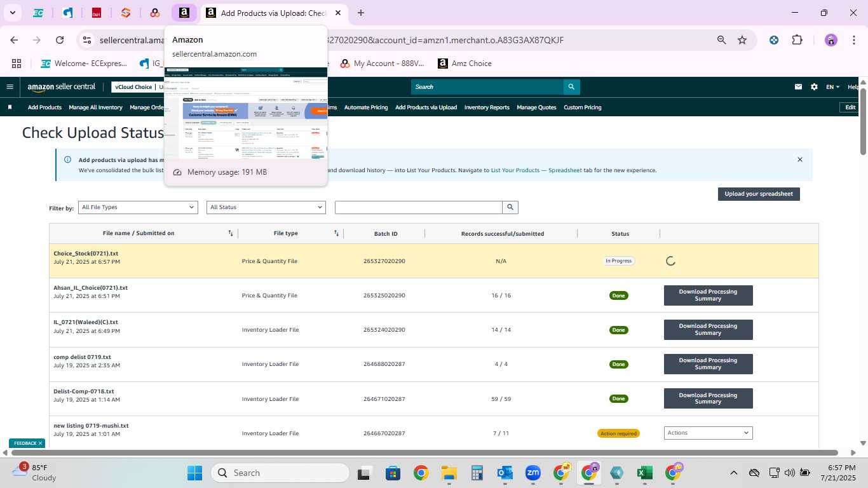Screen dimensions: 868x488
Task: Open Actions dropdown for new listing 0719-mushi.txt
Action: click(708, 433)
